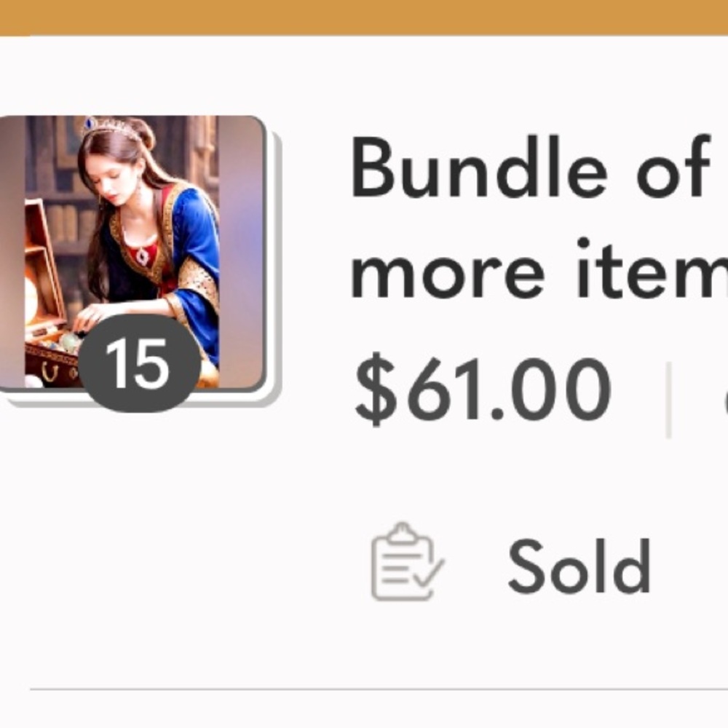Screen dimensions: 728x728
Task: Open the bundle listing thumbnail image
Action: pyautogui.click(x=131, y=248)
